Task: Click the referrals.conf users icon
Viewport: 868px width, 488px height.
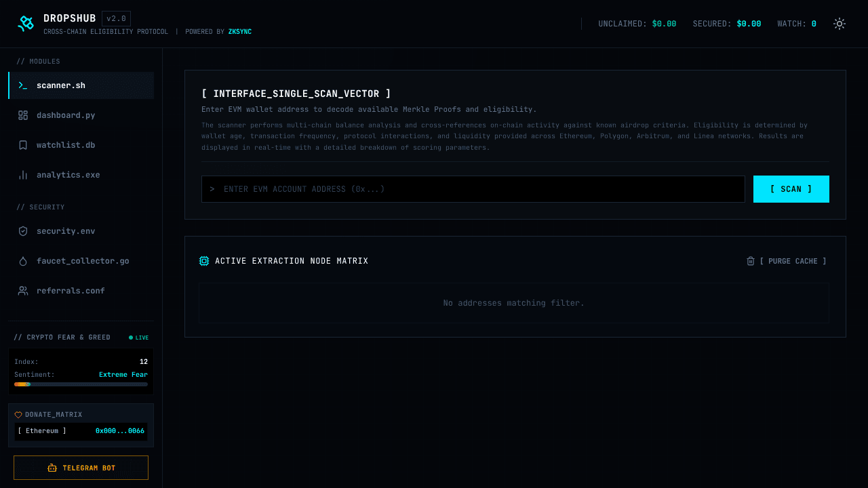Action: tap(23, 291)
